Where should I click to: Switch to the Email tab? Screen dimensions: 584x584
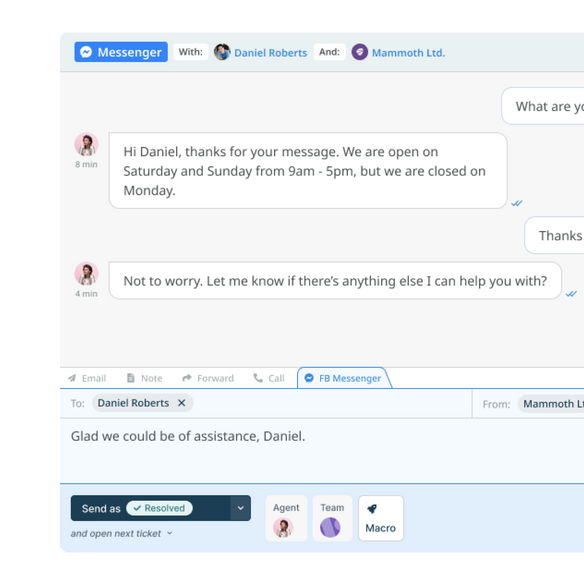(x=87, y=378)
